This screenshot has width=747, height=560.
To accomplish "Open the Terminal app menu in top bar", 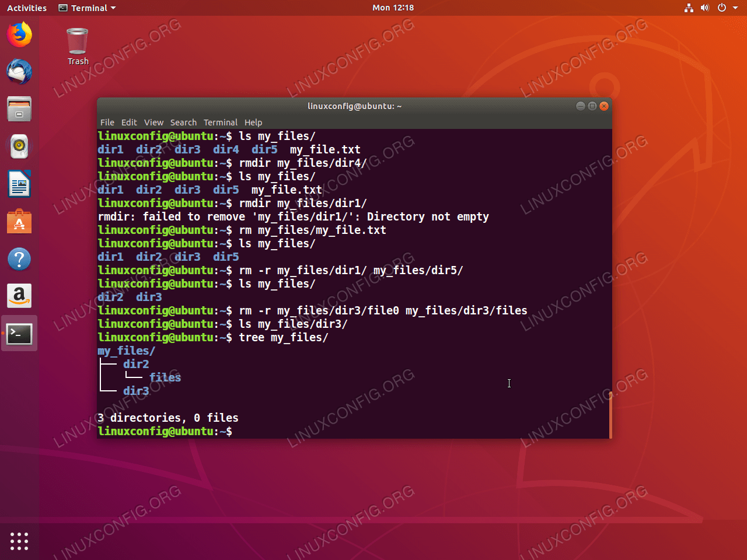I will [86, 8].
